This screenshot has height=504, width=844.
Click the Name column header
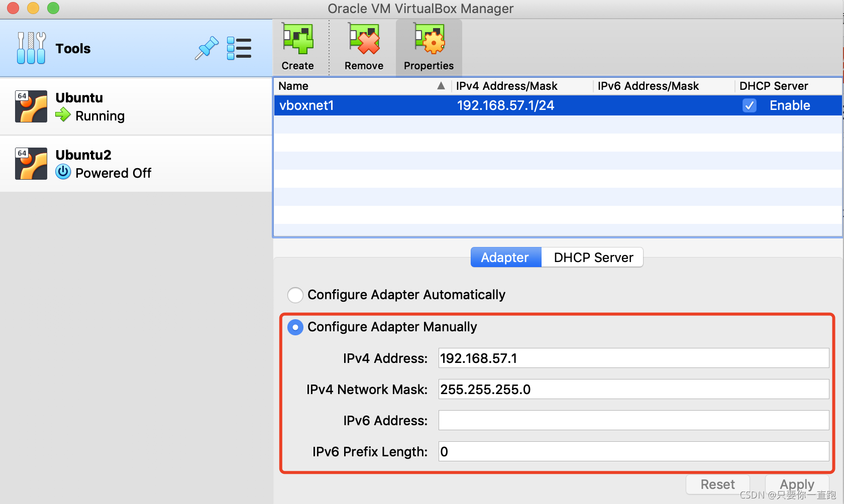click(x=362, y=86)
